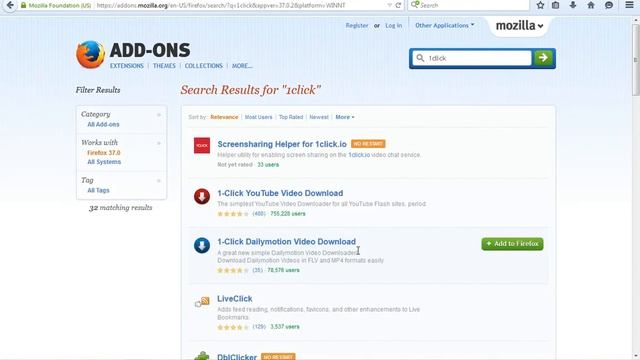This screenshot has height=360, width=640.
Task: Open the DblClicker add-on page
Action: click(x=237, y=357)
